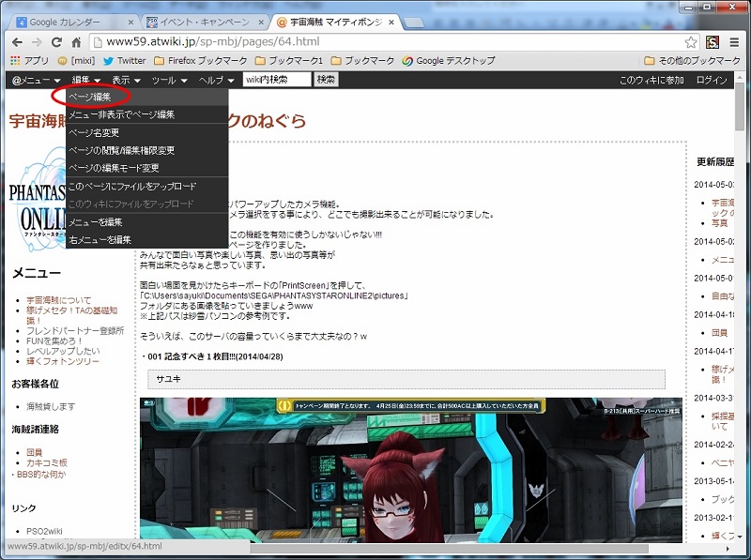Switch to イベント・キャンペーン tab
Viewport: 751px width, 560px height.
point(204,22)
